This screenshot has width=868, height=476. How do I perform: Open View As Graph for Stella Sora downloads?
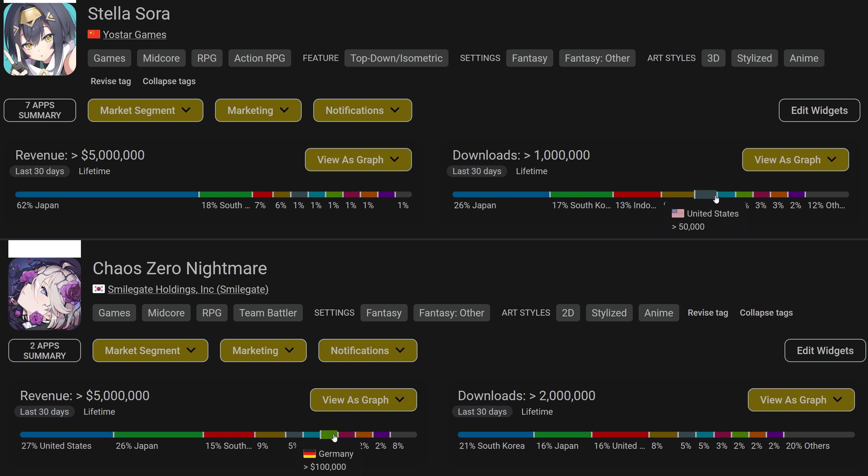tap(795, 160)
